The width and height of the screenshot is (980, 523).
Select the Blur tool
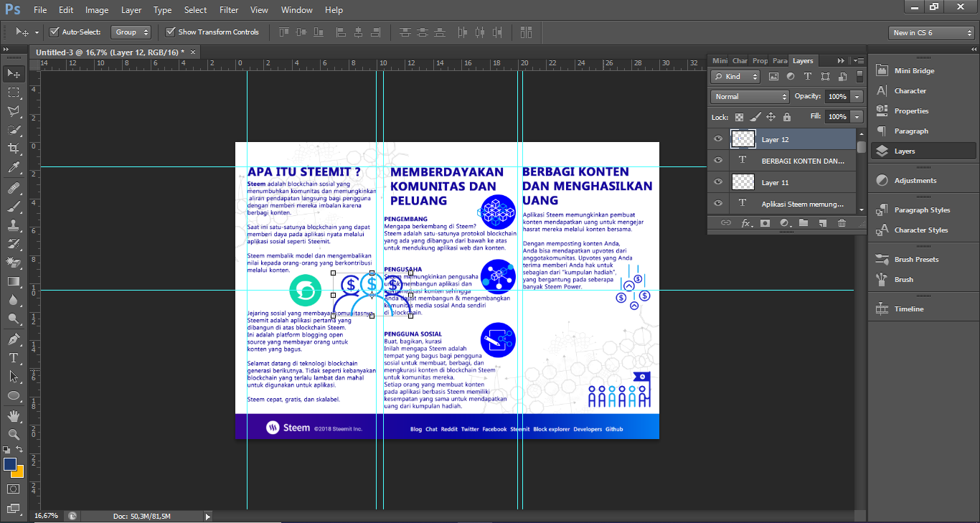(14, 300)
